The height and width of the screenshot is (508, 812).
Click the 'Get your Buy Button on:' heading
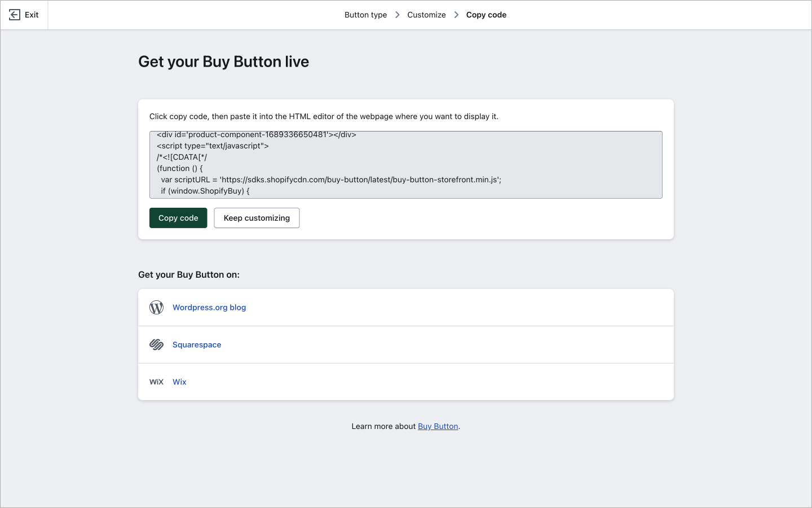point(189,275)
